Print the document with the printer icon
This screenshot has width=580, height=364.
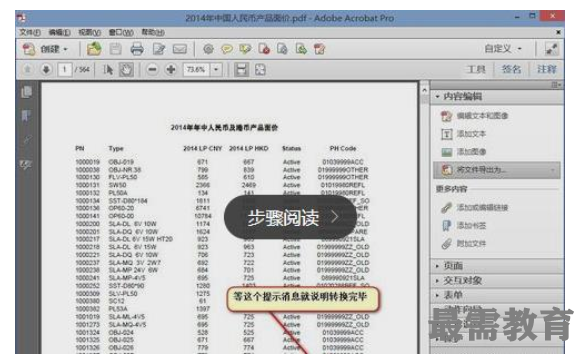tap(137, 49)
